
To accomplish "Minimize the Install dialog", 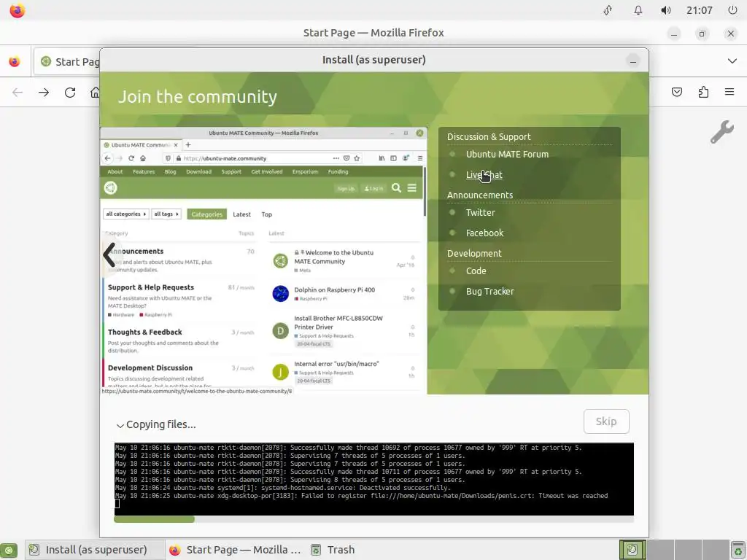I will [632, 61].
